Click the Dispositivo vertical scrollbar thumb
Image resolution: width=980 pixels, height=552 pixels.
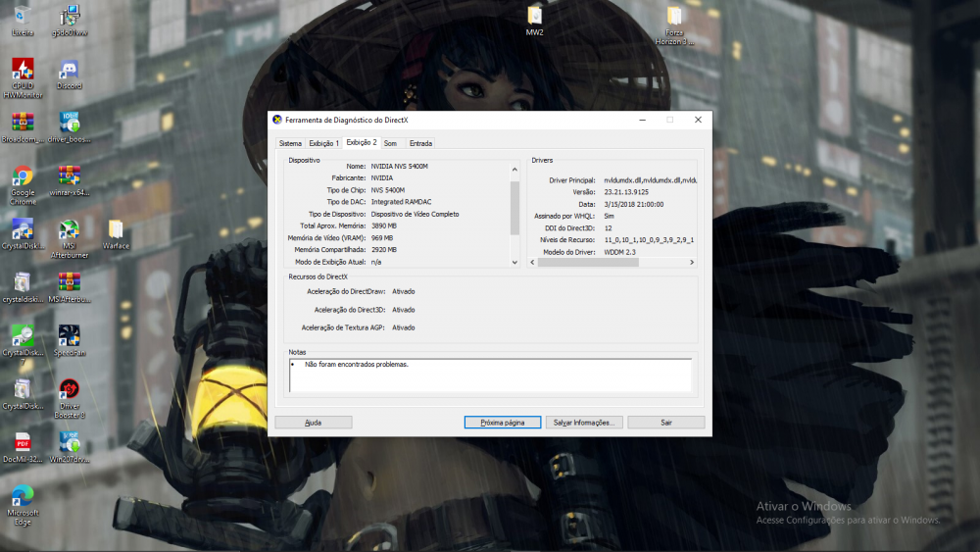[515, 208]
